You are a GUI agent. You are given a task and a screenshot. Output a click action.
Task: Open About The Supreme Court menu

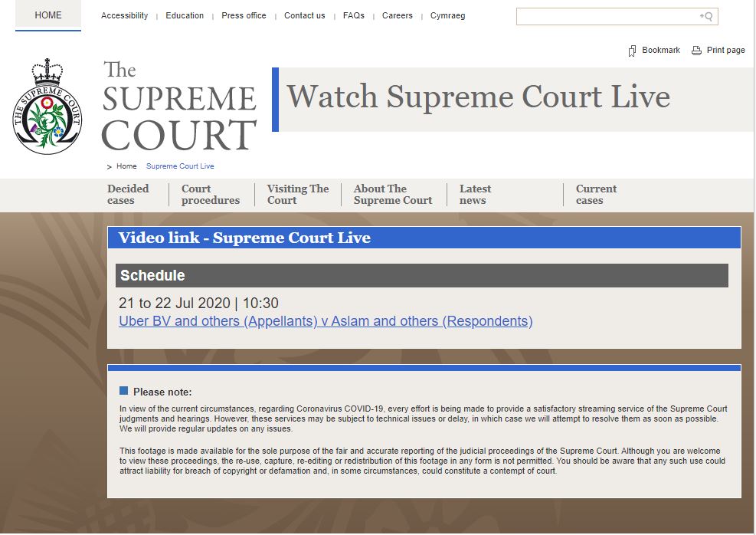click(392, 195)
